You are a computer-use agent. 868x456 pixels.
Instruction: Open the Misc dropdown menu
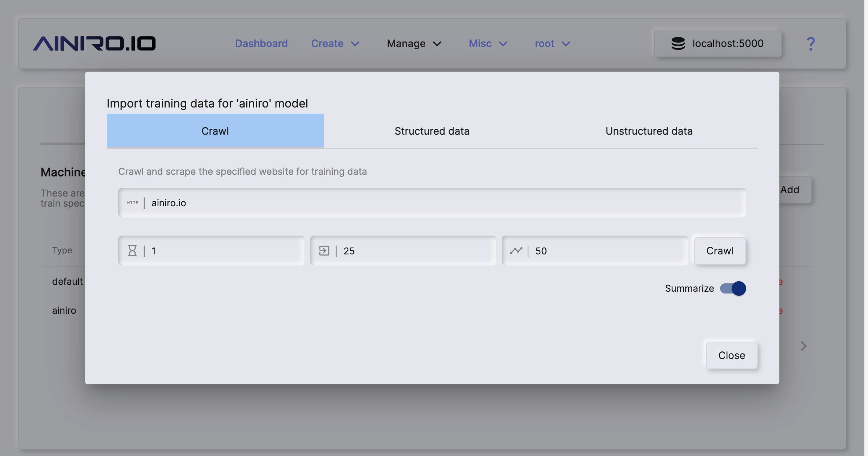pyautogui.click(x=488, y=43)
